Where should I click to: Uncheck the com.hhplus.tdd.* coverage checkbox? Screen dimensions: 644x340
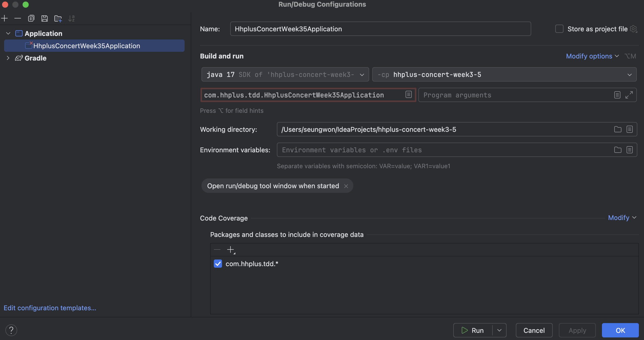pyautogui.click(x=218, y=264)
